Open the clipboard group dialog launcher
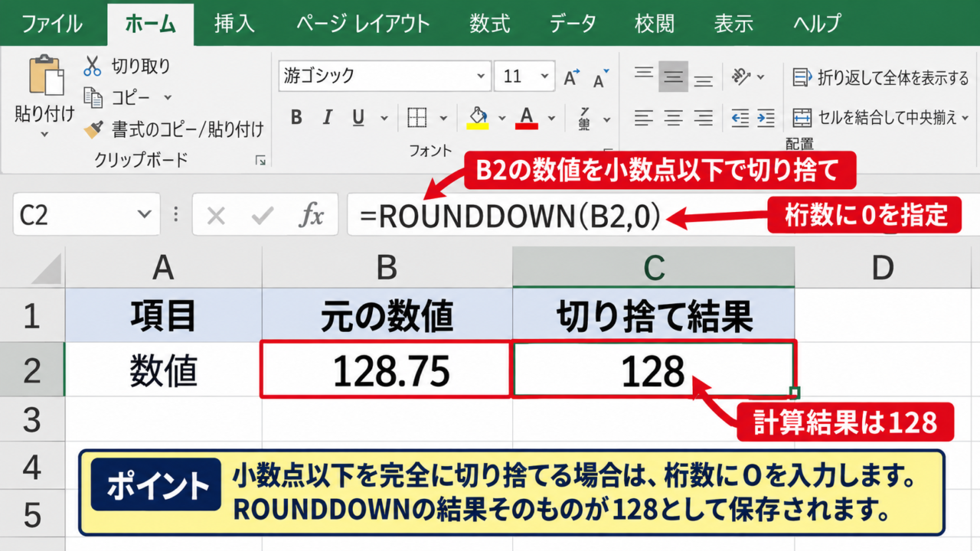 pos(260,161)
